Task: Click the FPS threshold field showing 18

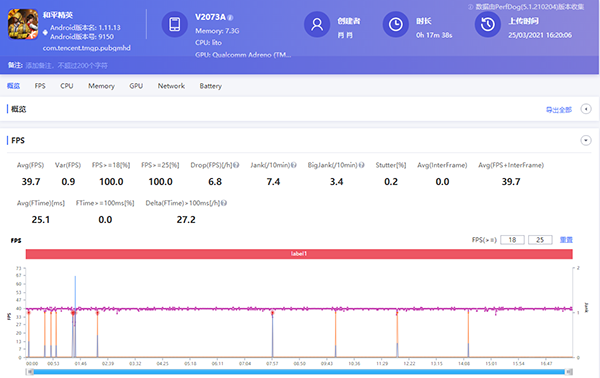Action: 512,240
